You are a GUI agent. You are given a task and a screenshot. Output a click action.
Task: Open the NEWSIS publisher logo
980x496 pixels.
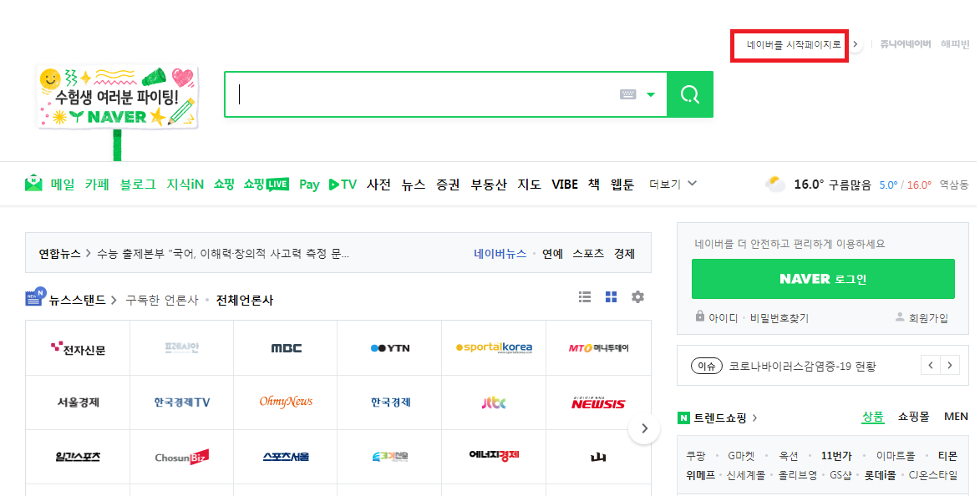(598, 402)
